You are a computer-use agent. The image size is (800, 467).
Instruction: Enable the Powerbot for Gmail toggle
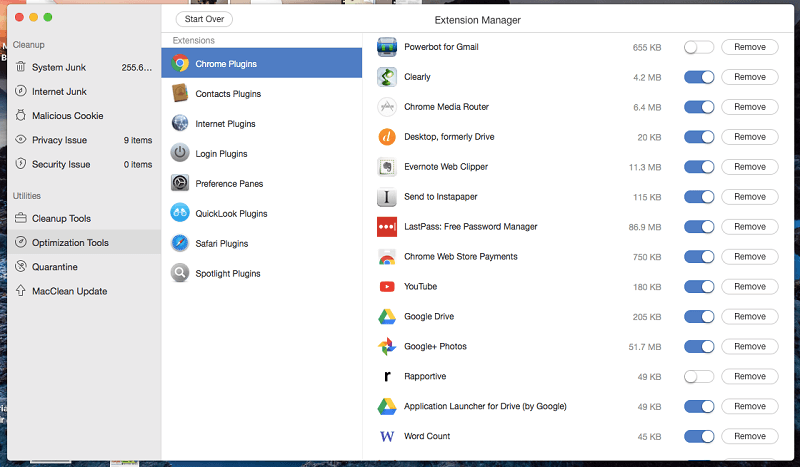[698, 47]
